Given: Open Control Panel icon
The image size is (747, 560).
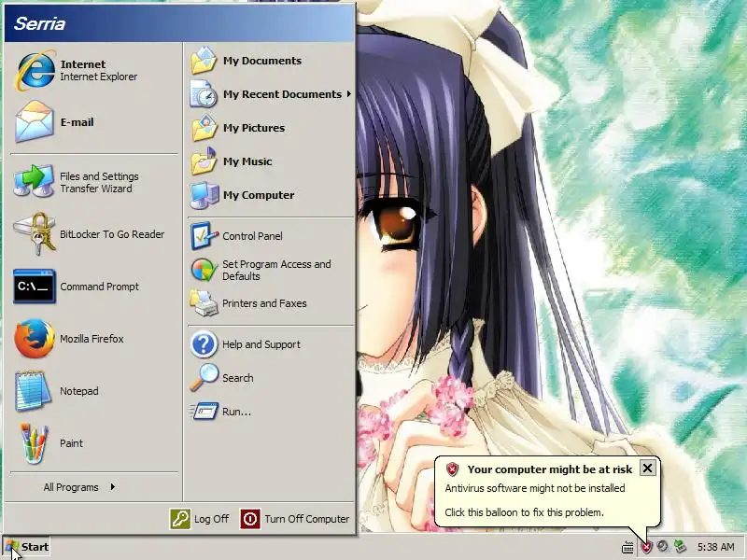Looking at the screenshot, I should (204, 236).
